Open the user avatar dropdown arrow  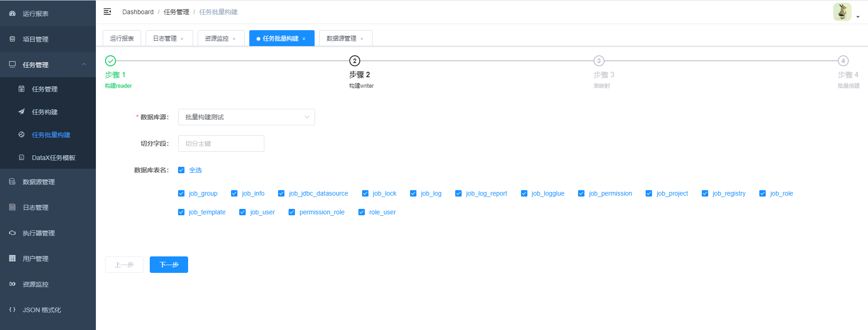click(x=858, y=17)
